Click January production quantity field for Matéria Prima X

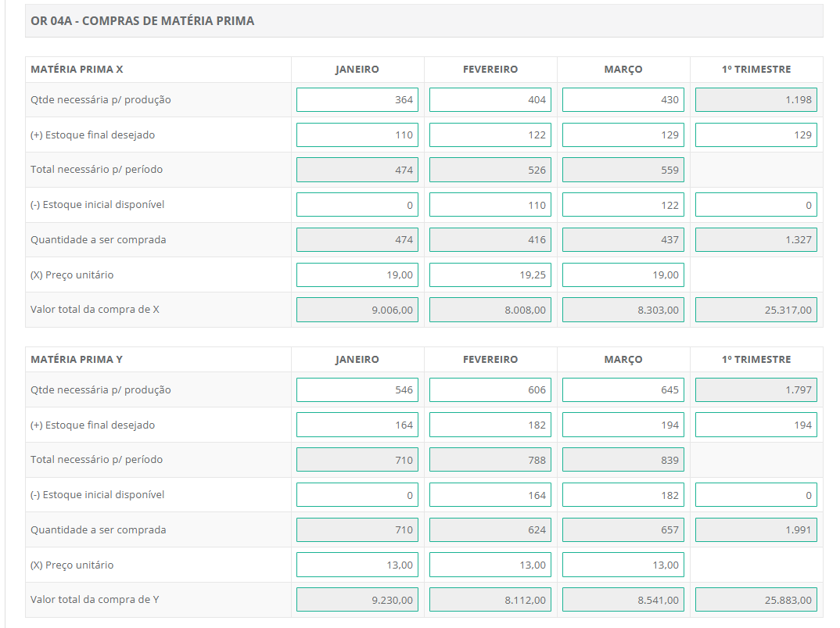point(357,100)
